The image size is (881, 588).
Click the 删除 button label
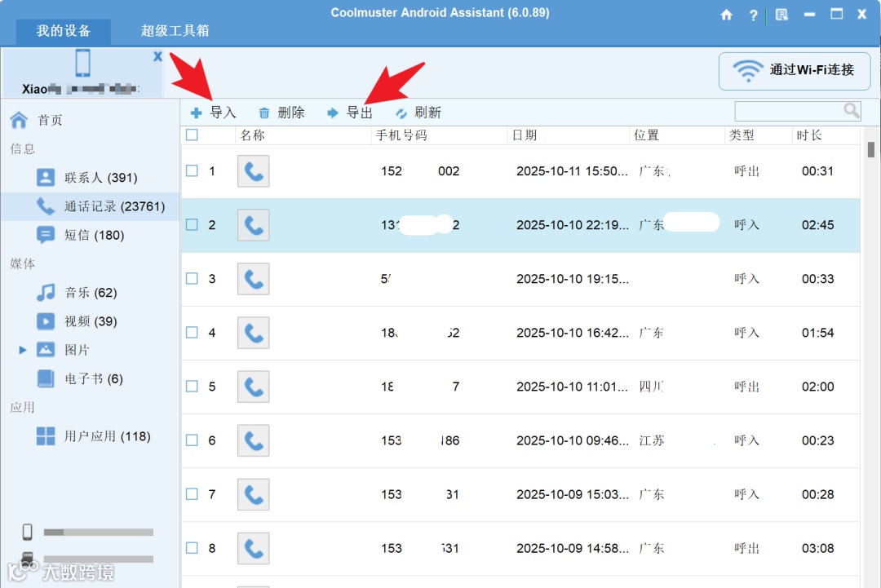tap(291, 113)
